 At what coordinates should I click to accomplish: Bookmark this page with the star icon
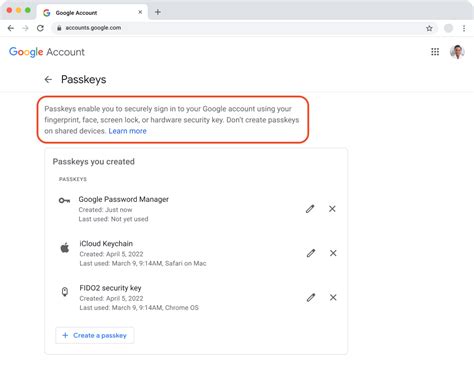coord(429,28)
